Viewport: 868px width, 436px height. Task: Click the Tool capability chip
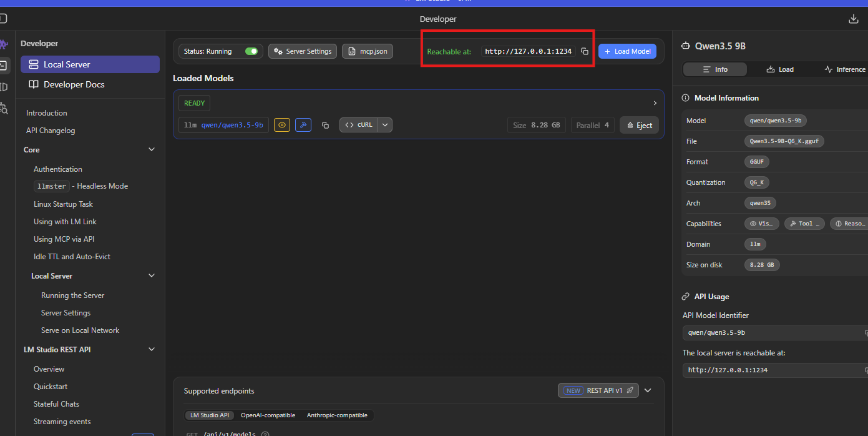click(x=805, y=224)
